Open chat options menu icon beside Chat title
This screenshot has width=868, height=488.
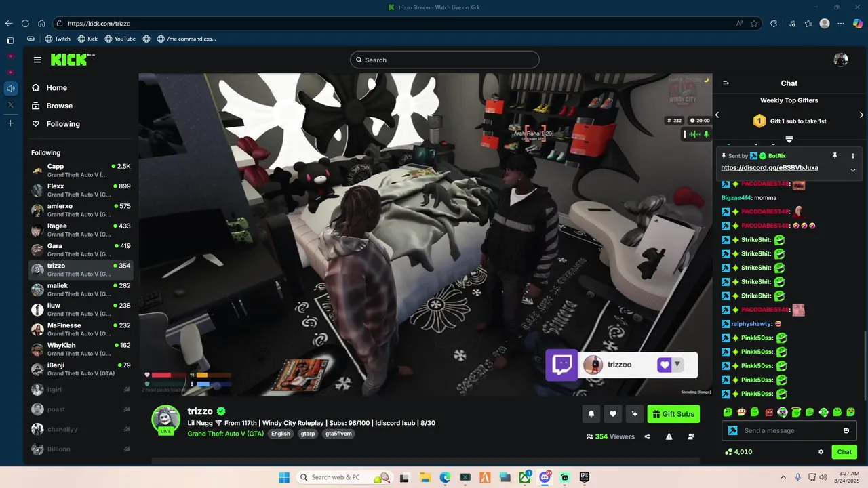(x=726, y=83)
